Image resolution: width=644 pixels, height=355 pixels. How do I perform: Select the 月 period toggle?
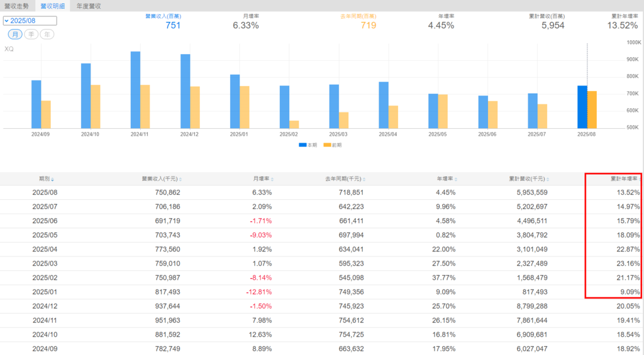tap(15, 35)
